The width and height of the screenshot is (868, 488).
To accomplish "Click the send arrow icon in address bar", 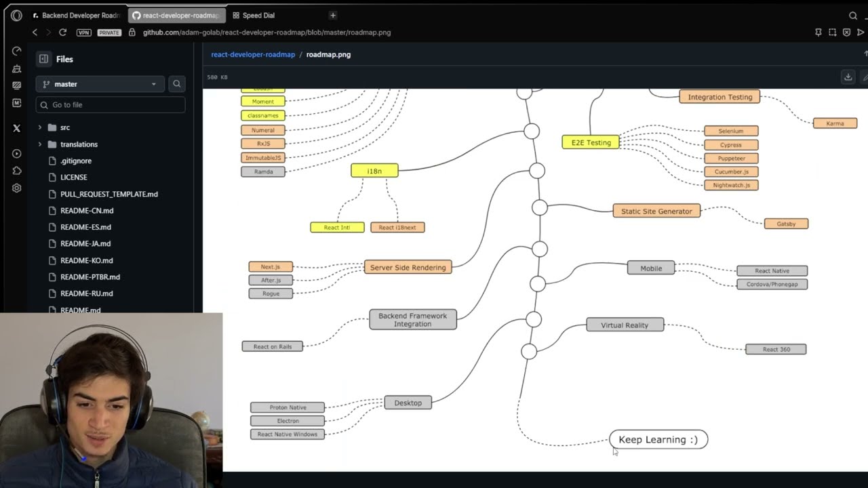I will [x=861, y=32].
